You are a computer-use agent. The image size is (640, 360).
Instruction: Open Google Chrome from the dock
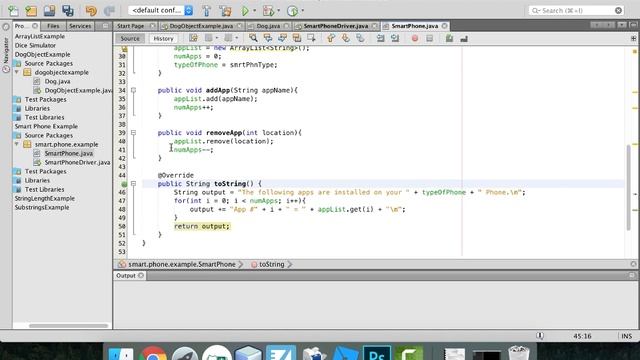[x=153, y=353]
